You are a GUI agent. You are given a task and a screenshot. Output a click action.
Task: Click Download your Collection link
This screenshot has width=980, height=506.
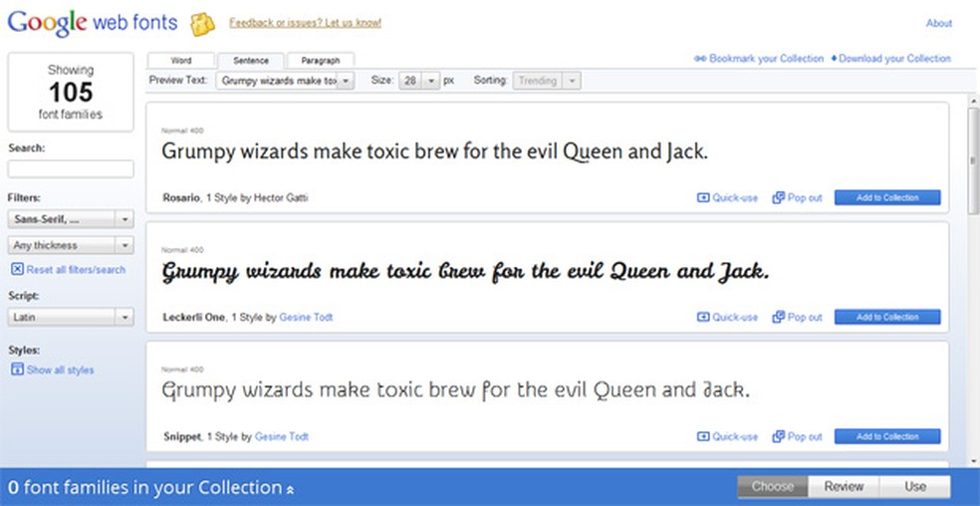tap(894, 58)
